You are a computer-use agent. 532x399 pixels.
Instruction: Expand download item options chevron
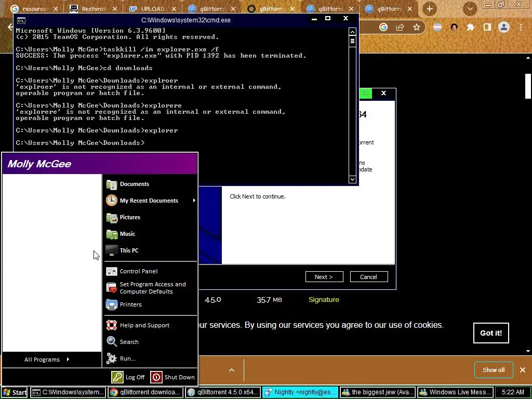click(232, 370)
